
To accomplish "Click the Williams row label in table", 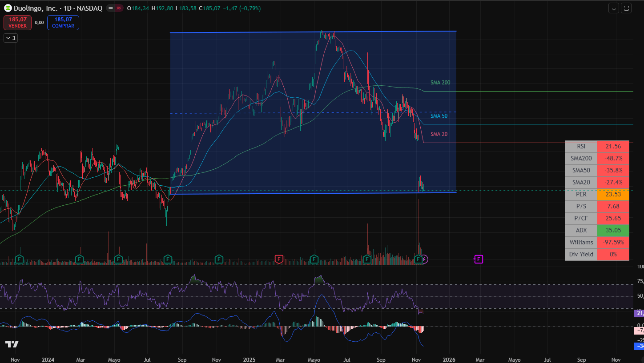I will point(581,243).
